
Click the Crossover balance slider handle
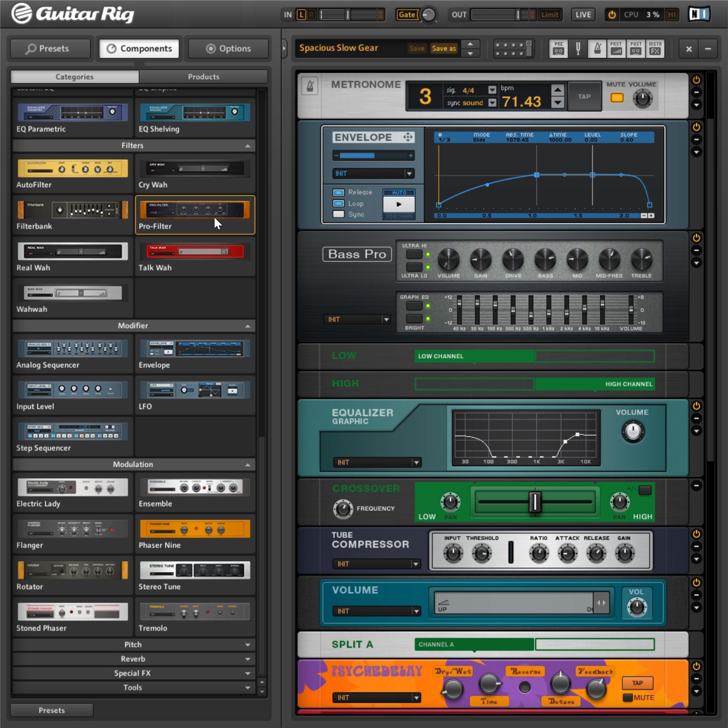pos(535,502)
